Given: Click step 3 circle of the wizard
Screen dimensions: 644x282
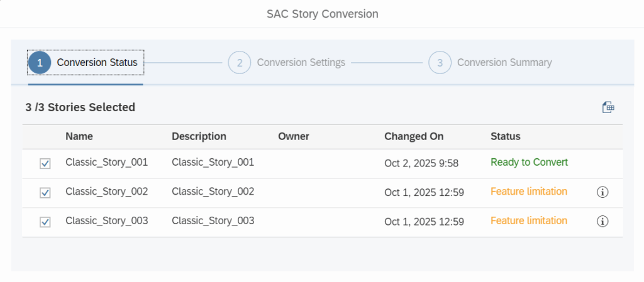Looking at the screenshot, I should click(440, 63).
